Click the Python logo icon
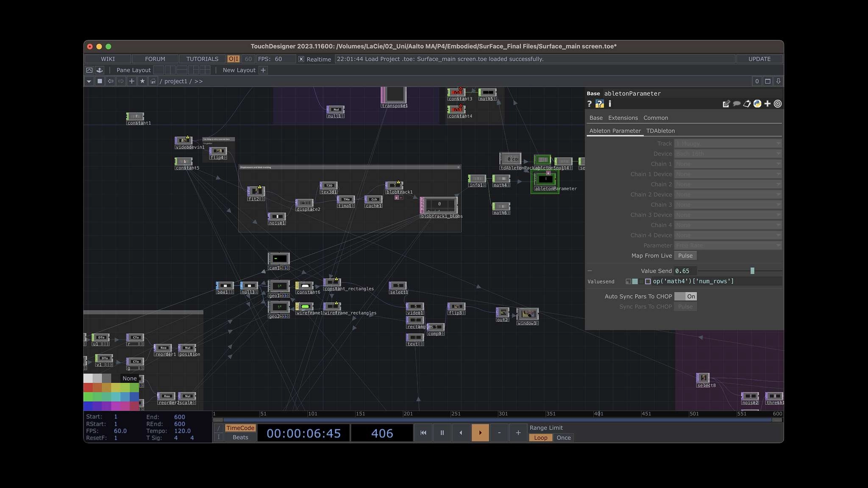This screenshot has height=488, width=868. (x=757, y=104)
